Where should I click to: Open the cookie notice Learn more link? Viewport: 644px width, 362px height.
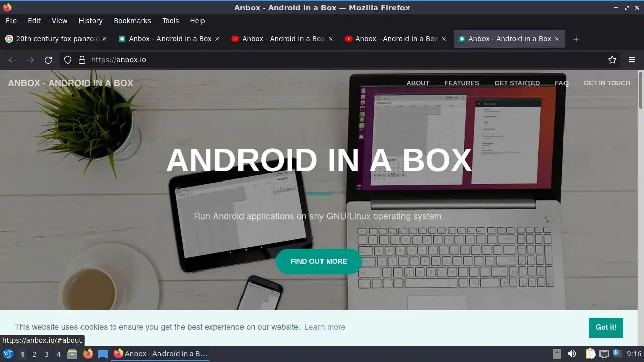click(x=325, y=327)
